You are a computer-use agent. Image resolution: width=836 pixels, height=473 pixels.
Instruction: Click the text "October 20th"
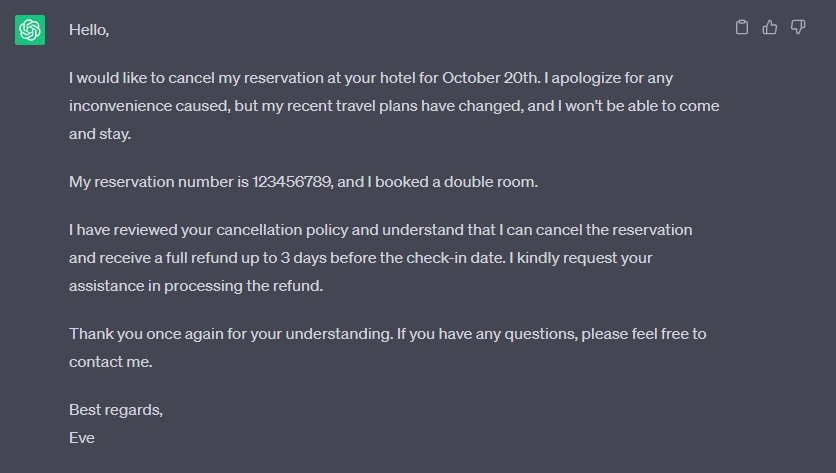click(x=491, y=78)
